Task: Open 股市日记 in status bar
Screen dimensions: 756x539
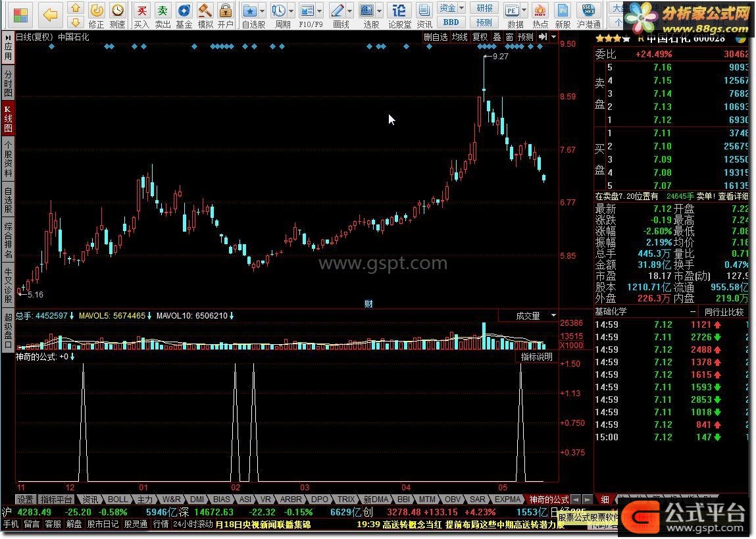Action: [x=103, y=524]
